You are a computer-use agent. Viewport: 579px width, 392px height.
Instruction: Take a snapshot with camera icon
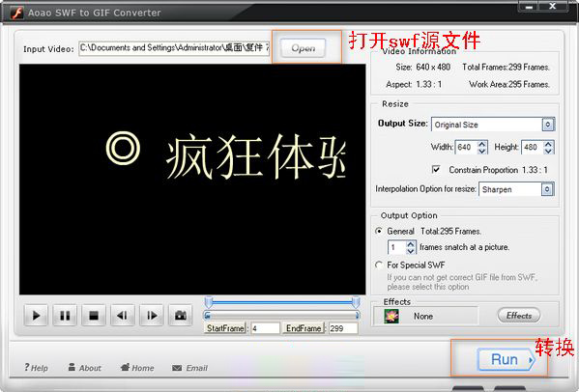coord(180,316)
